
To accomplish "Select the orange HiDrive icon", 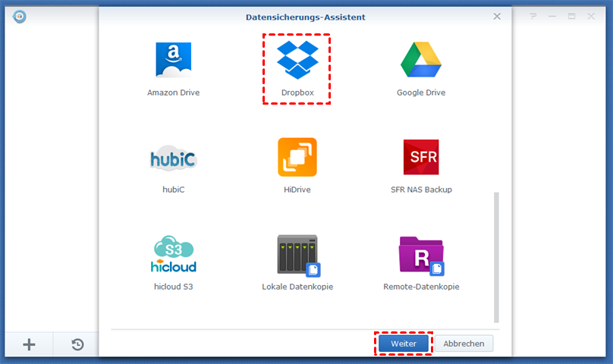I will 297,157.
